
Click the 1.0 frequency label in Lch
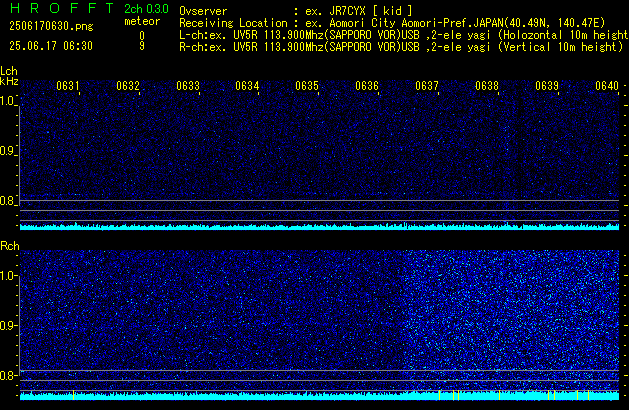coord(7,101)
